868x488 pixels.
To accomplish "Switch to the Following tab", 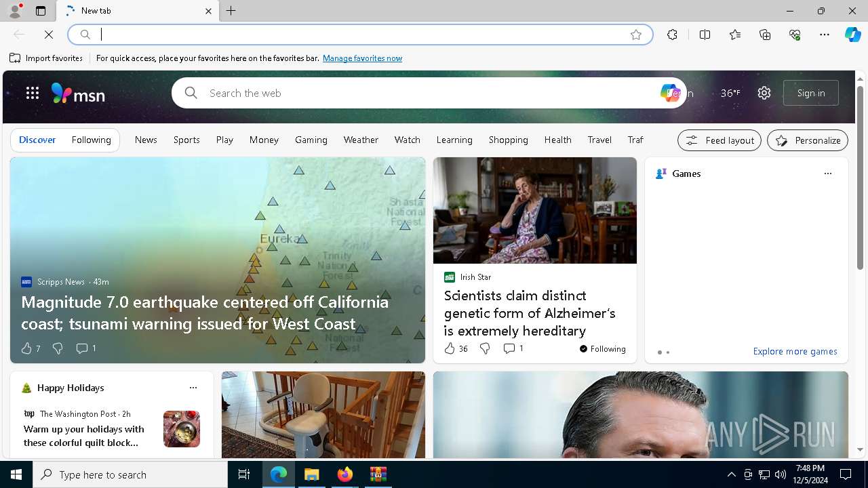I will [91, 140].
